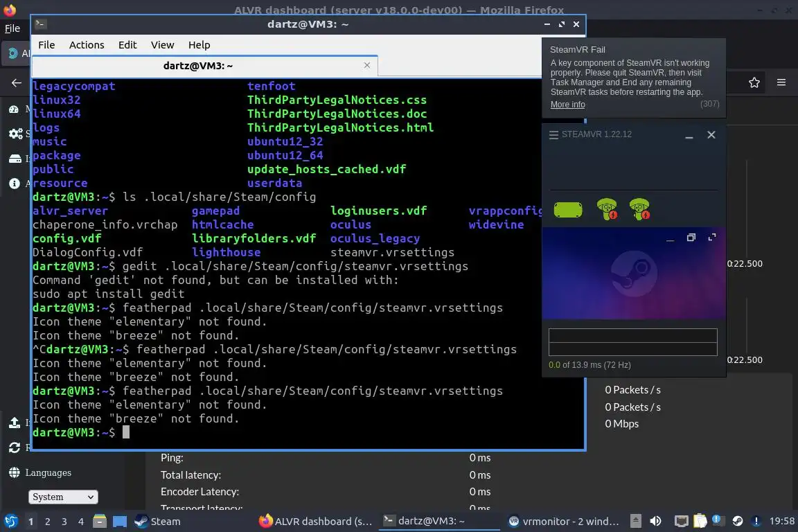
Task: Click the 'Ping:' label in ALVR dashboard
Action: [x=172, y=458]
